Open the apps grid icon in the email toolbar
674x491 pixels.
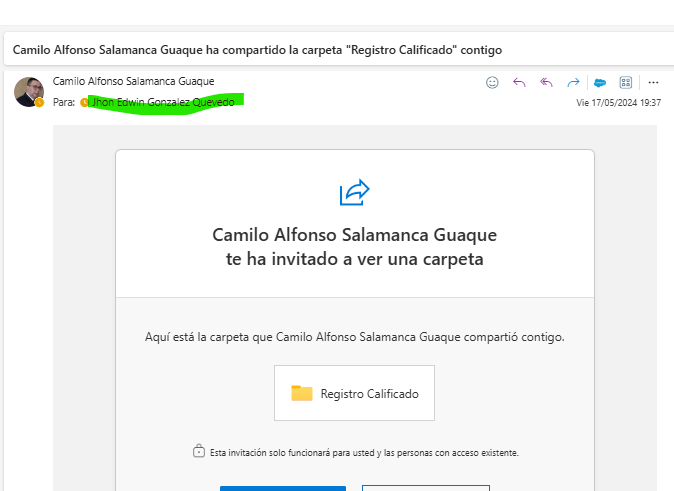click(626, 82)
